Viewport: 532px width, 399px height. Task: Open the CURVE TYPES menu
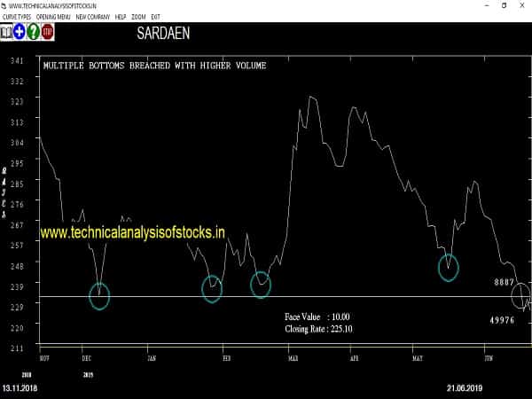(17, 17)
